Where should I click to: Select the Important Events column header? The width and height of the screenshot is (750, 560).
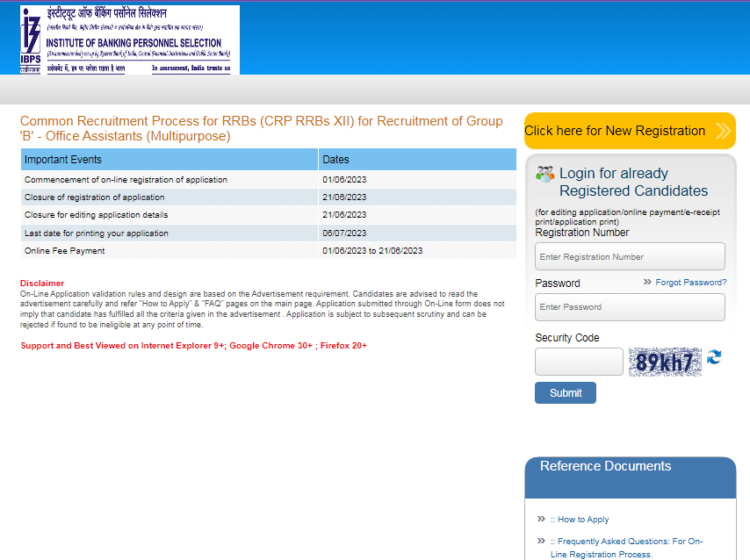pyautogui.click(x=169, y=160)
